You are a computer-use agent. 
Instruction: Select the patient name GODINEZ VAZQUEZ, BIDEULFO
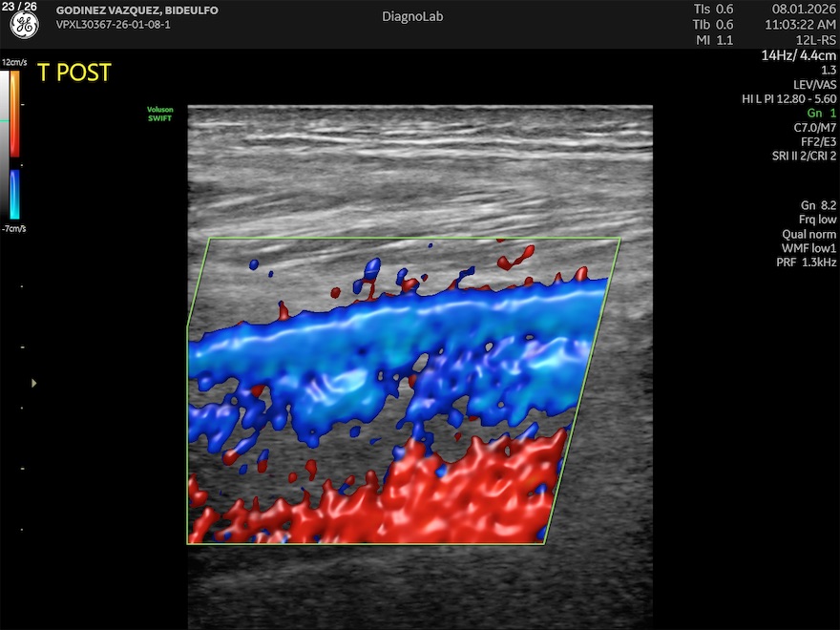(137, 10)
